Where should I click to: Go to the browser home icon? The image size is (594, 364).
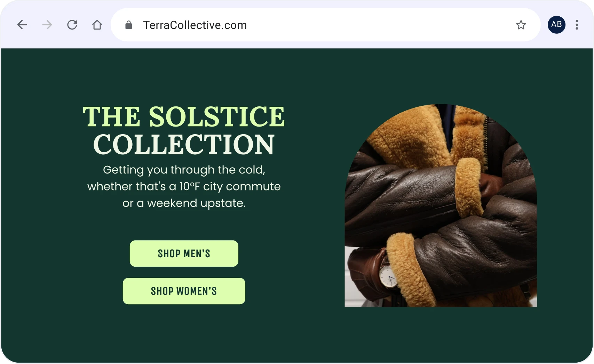click(x=97, y=25)
